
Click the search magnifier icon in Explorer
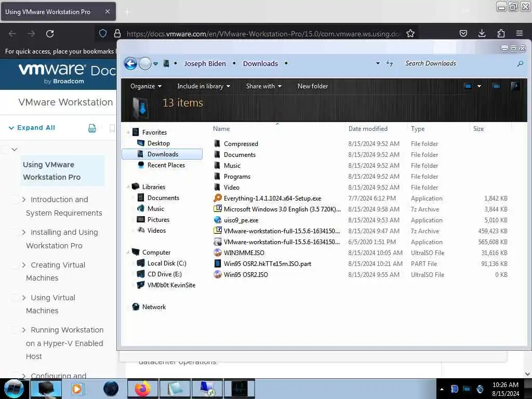pos(520,63)
